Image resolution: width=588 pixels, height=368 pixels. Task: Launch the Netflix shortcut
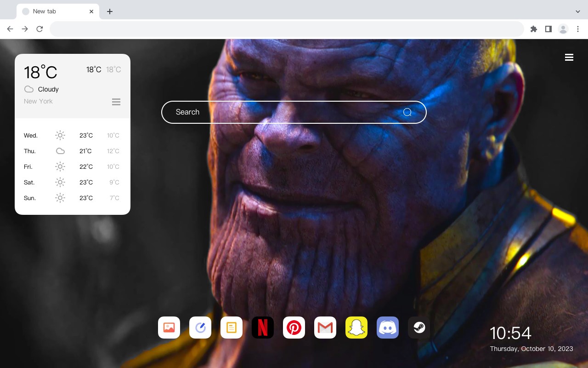[x=263, y=328]
